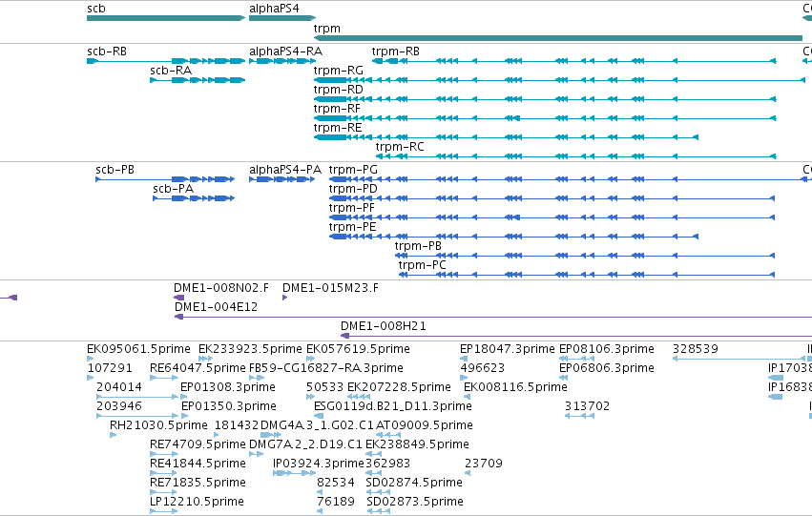The image size is (812, 516).
Task: Select the 313702 feature label
Action: 587,407
